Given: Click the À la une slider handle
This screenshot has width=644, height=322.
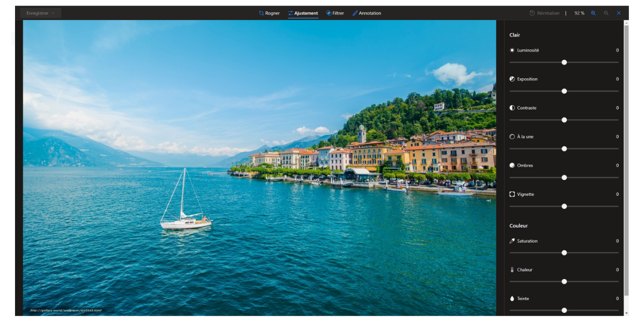Looking at the screenshot, I should coord(564,149).
